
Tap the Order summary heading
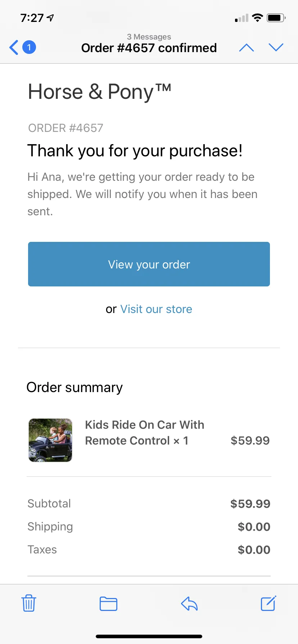coord(74,387)
